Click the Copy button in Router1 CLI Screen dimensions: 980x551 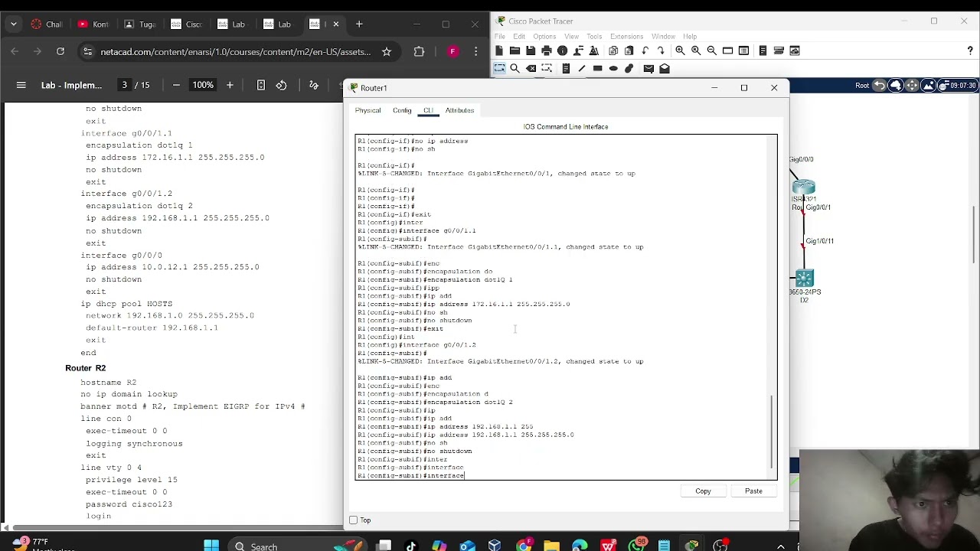tap(703, 491)
